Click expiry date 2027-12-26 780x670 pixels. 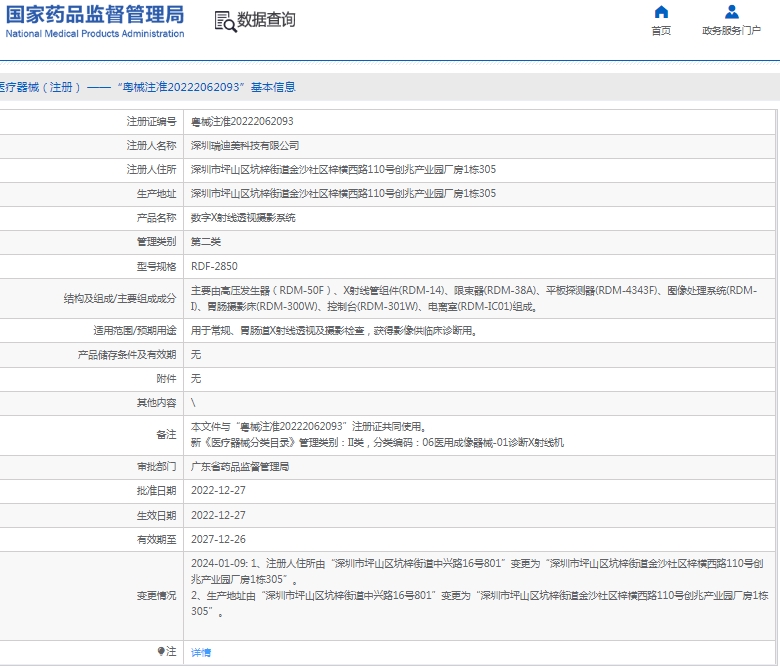tap(218, 539)
